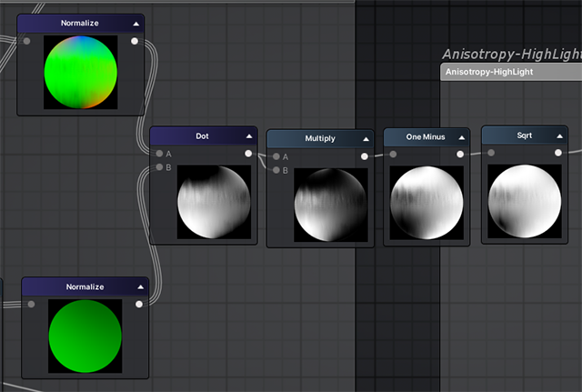Select the Dot node title bar
The image size is (582, 392).
click(200, 136)
